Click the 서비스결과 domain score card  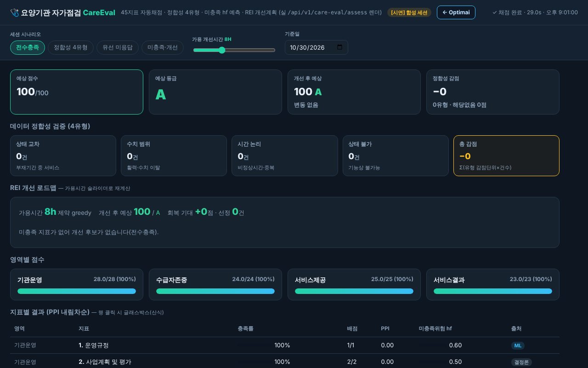tap(493, 284)
